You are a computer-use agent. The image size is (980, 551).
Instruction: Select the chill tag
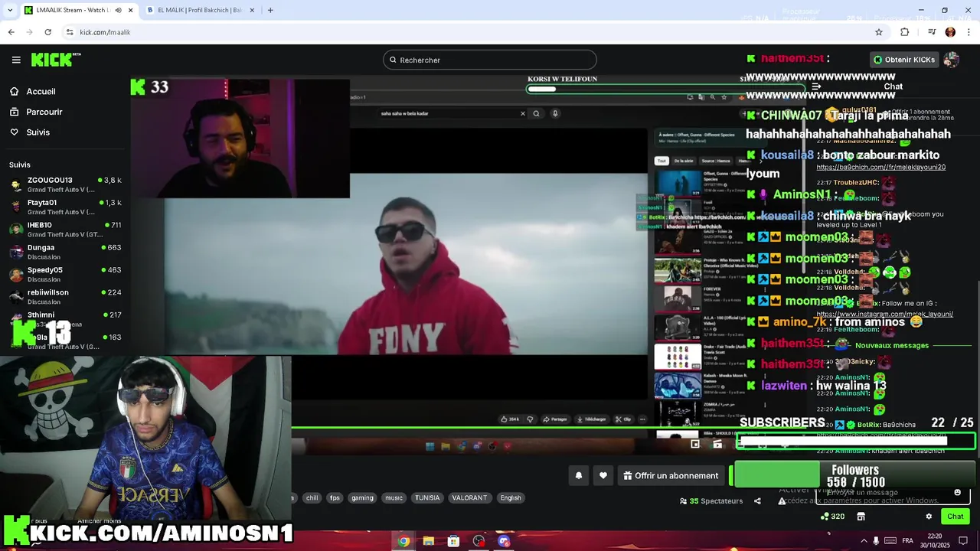click(312, 497)
